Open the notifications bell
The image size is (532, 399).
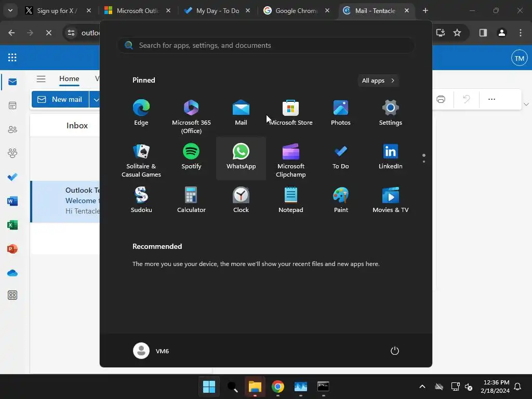click(518, 387)
